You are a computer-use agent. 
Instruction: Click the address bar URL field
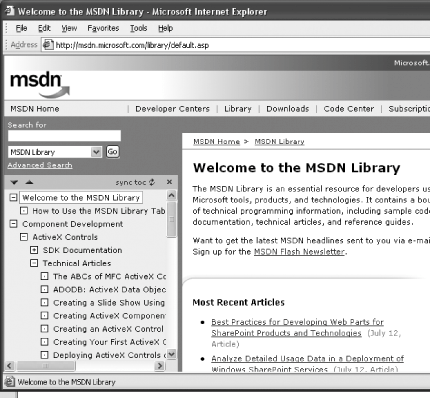(235, 45)
